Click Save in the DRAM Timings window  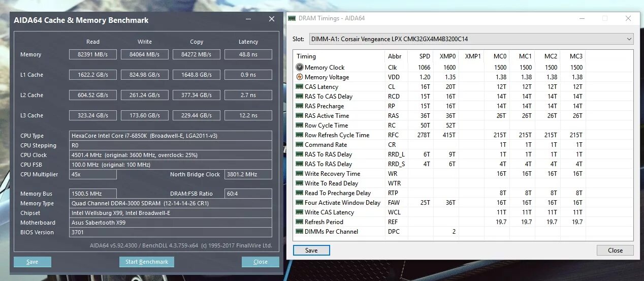coord(311,250)
